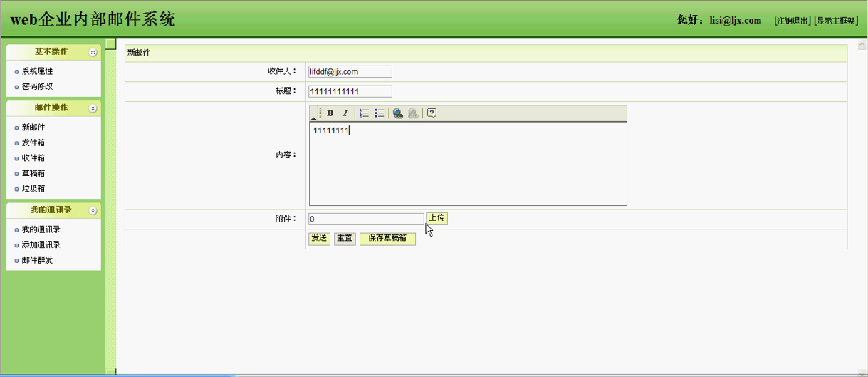Click the 基本操作 panel header
The height and width of the screenshot is (377, 868).
coord(53,52)
